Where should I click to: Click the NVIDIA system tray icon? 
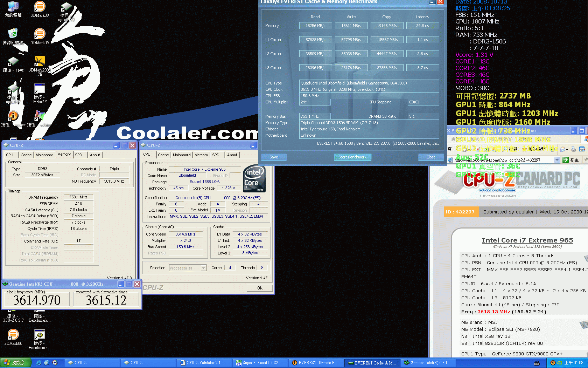(559, 363)
